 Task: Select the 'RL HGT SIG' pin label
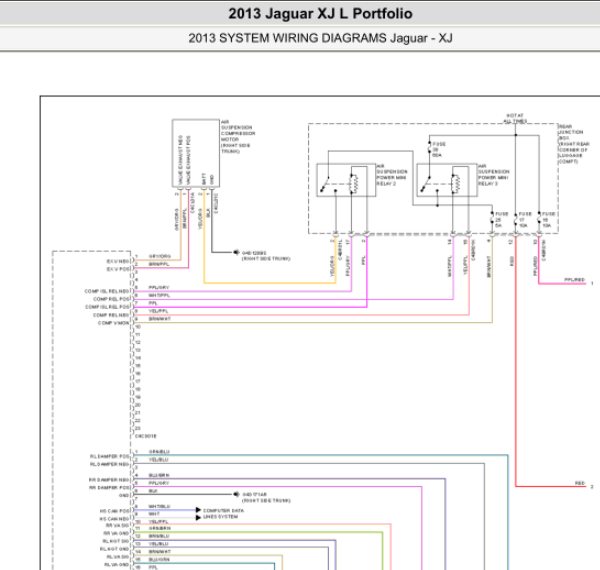click(116, 541)
